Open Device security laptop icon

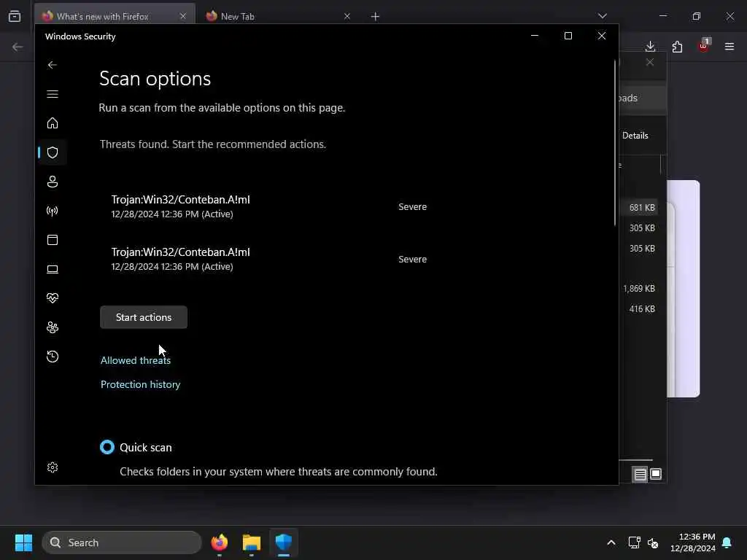(x=53, y=270)
